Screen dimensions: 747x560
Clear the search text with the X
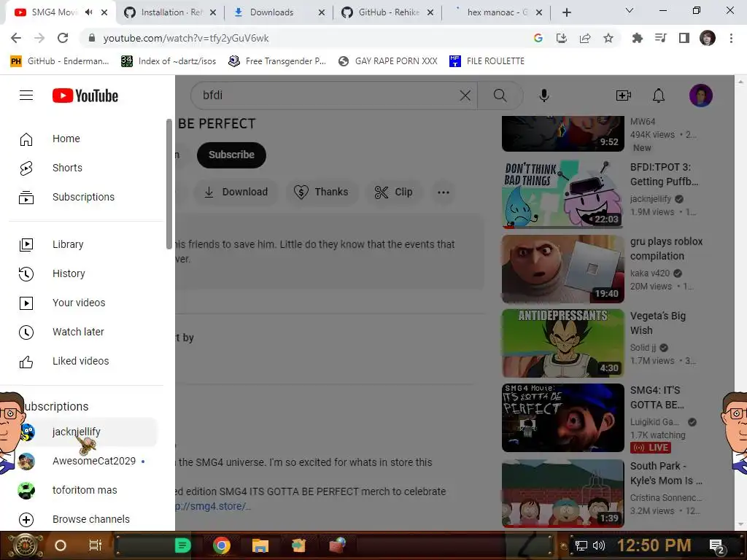coord(465,96)
